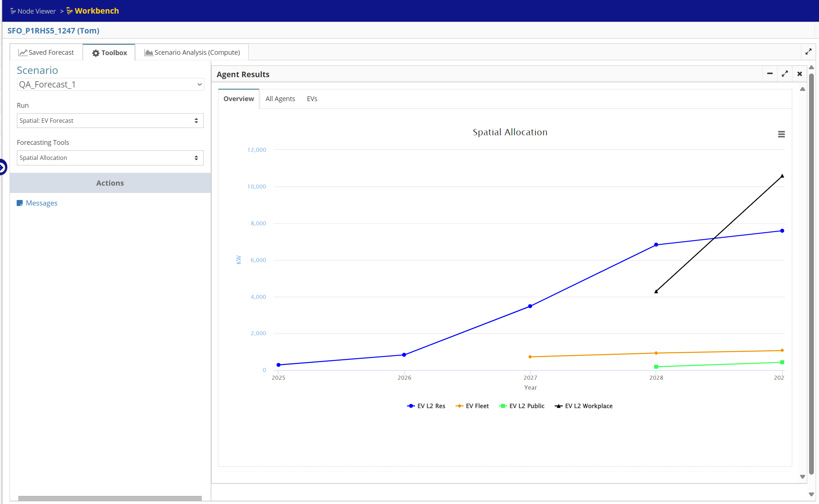Close the Agent Results panel
819x504 pixels.
800,74
